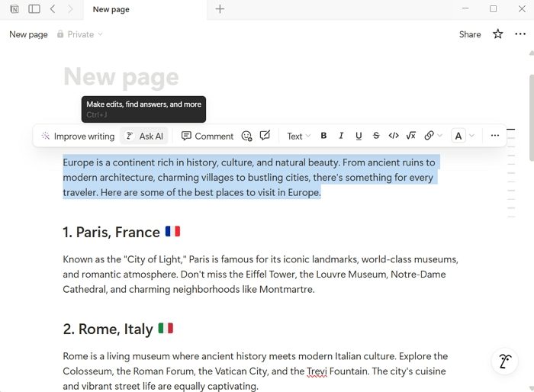534x392 pixels.
Task: Open more formatting options in toolbar
Action: 495,136
